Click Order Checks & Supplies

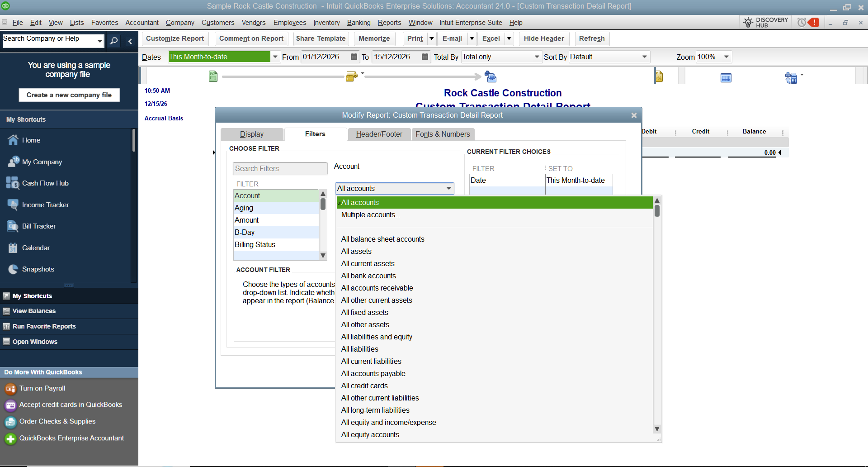tap(57, 422)
